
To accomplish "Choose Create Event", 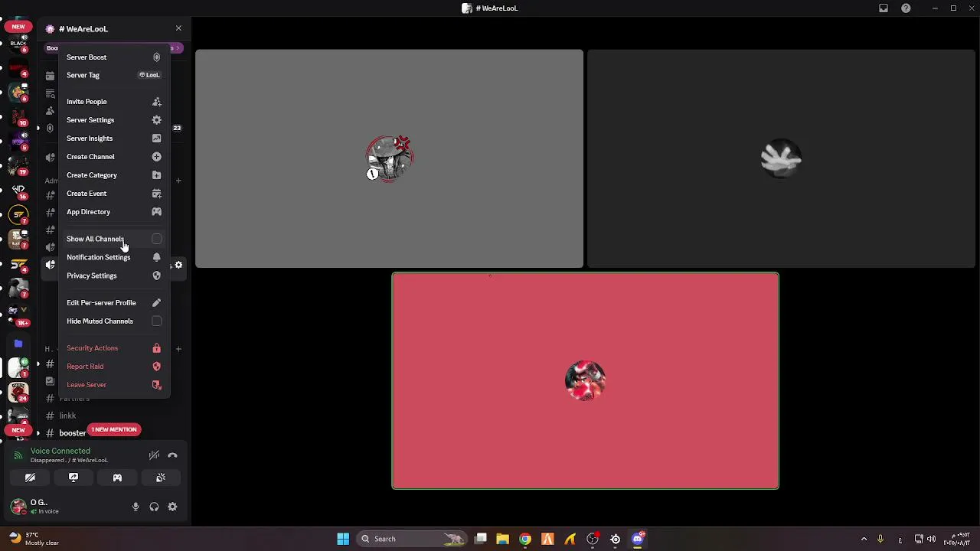I will click(x=113, y=194).
